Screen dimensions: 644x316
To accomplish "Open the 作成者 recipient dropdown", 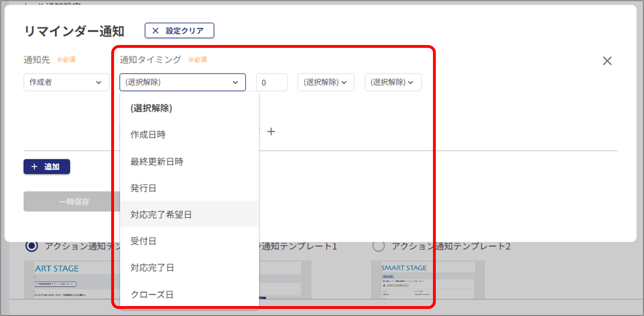I will [66, 82].
